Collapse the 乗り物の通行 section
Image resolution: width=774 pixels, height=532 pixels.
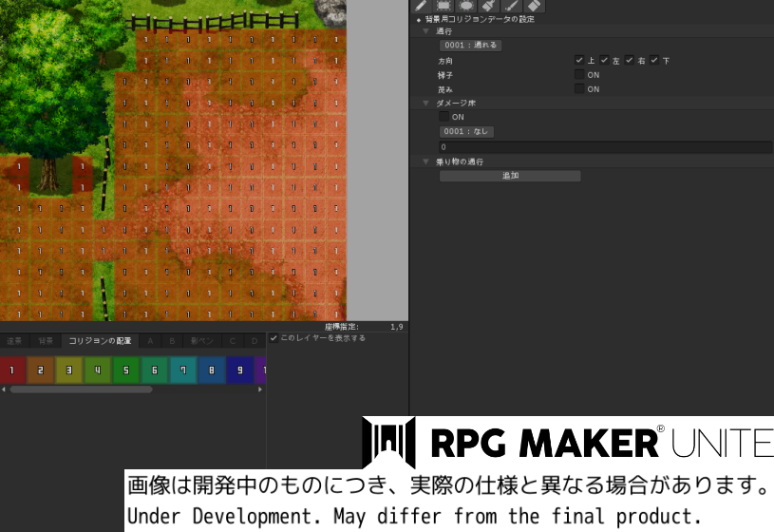click(426, 161)
